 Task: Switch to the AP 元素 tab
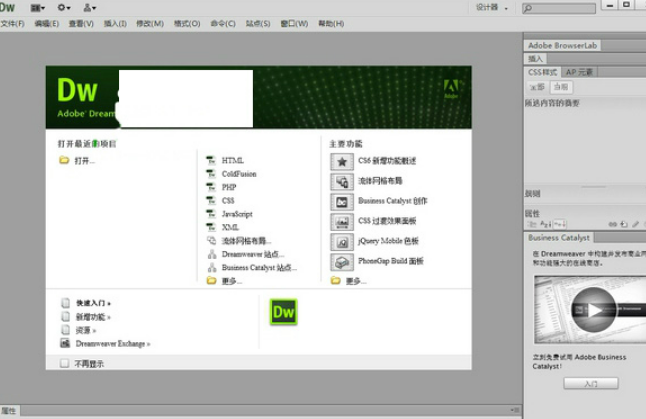579,72
